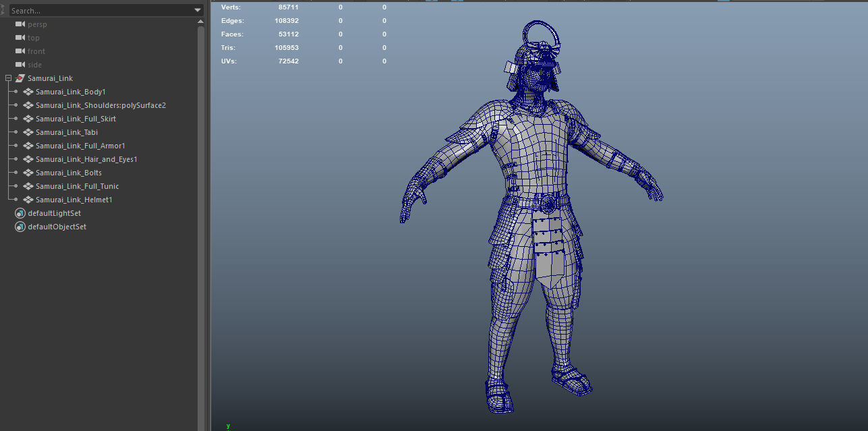The image size is (868, 431).
Task: Select the top camera entry
Action: (x=34, y=38)
